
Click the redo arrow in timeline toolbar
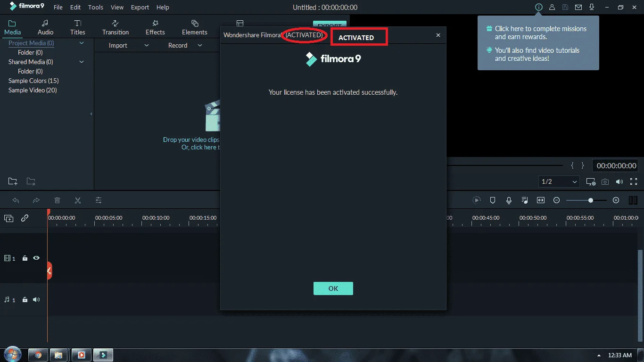click(x=36, y=200)
